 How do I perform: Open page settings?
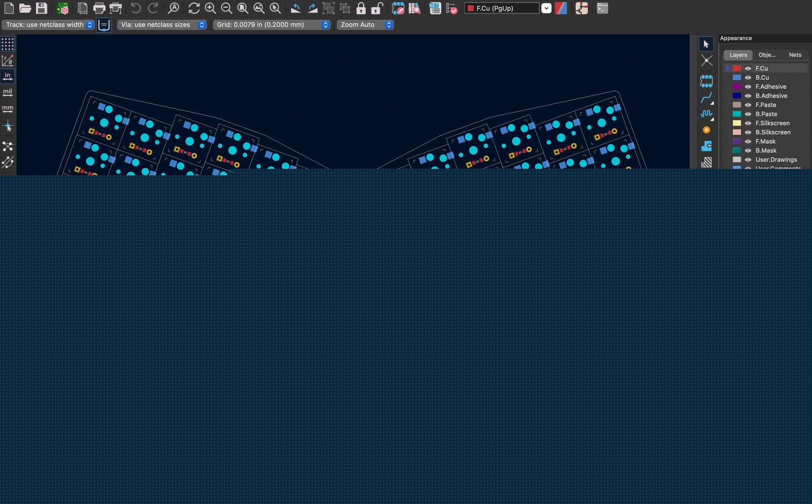(x=82, y=8)
